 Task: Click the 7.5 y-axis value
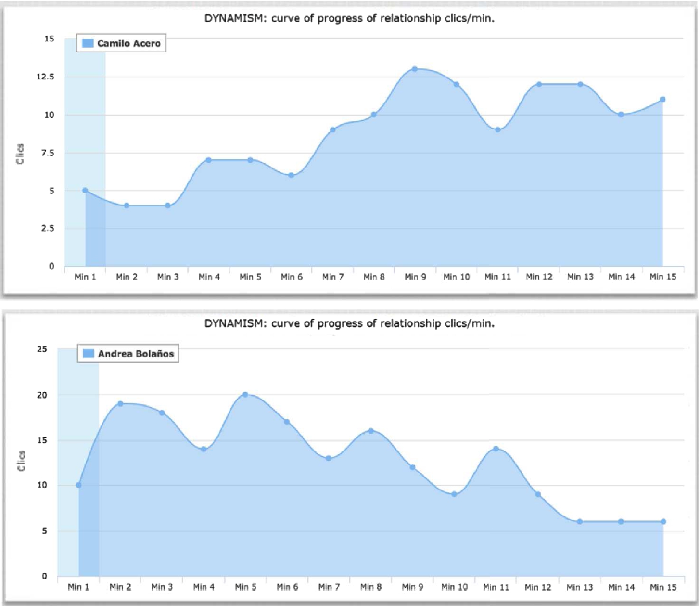click(48, 153)
